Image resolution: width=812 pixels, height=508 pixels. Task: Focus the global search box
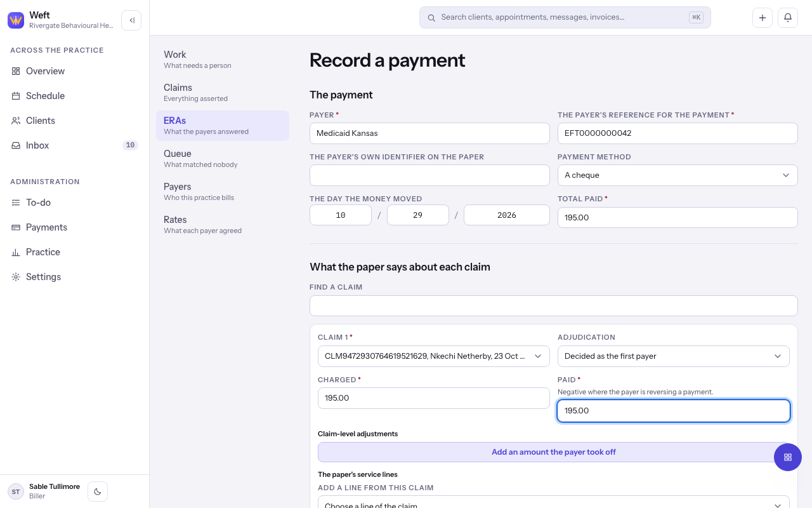pyautogui.click(x=565, y=18)
